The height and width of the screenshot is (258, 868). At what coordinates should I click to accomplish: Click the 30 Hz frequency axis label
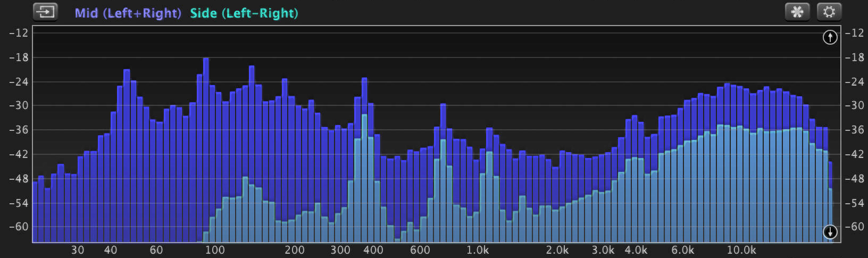pos(78,250)
